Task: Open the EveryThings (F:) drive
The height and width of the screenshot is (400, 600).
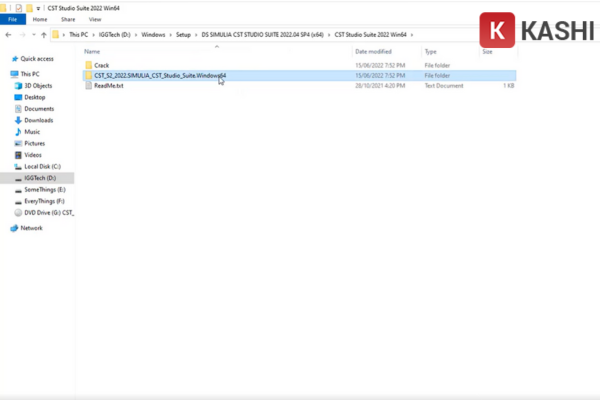Action: tap(44, 201)
